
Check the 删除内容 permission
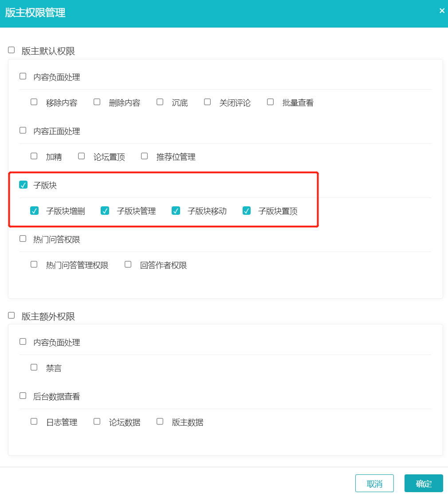97,102
